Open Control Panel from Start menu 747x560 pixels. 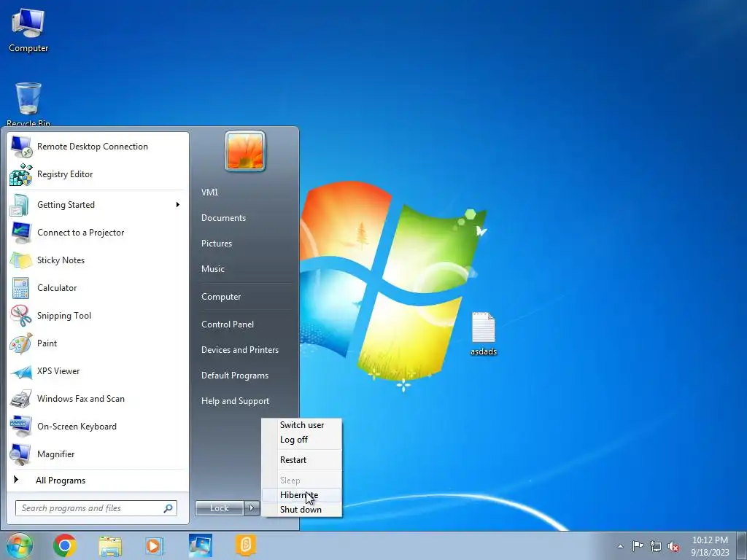coord(228,324)
